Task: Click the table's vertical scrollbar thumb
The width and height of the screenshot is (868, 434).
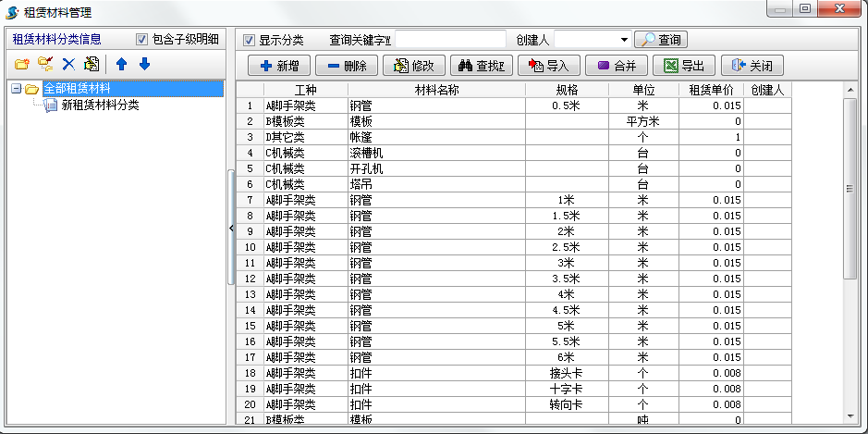Action: click(x=849, y=188)
